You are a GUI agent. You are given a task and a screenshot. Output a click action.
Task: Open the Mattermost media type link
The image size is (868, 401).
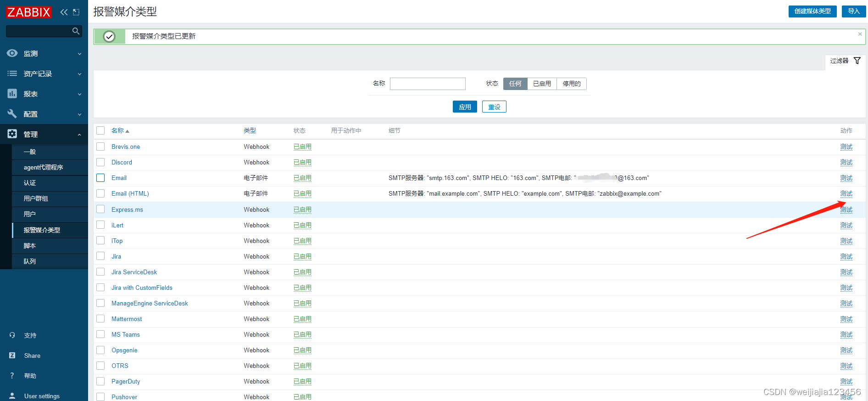point(127,319)
